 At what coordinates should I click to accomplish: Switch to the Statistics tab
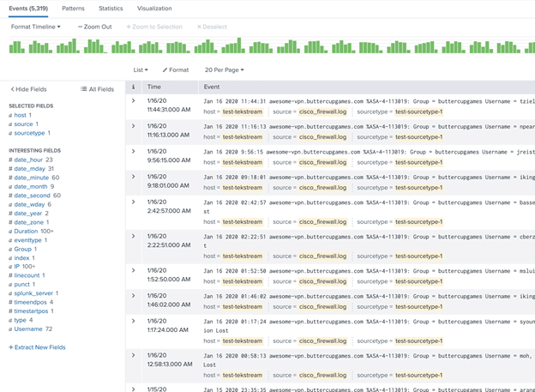point(111,9)
